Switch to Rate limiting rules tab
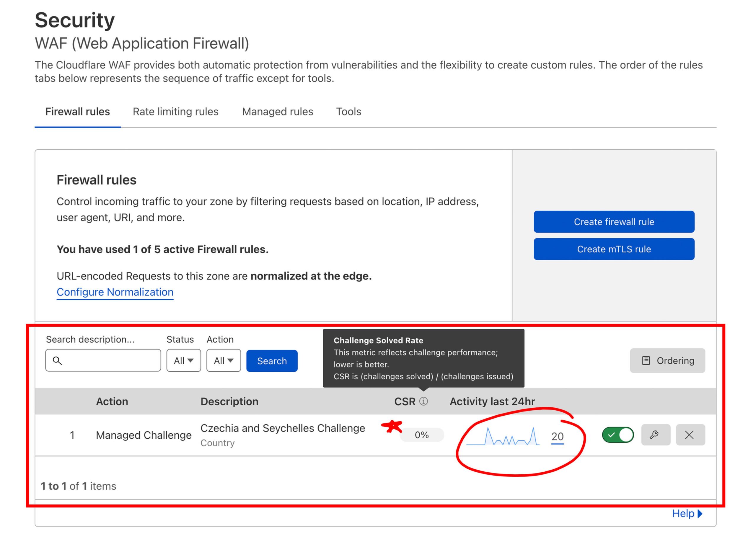Viewport: 756px width, 552px height. tap(175, 112)
